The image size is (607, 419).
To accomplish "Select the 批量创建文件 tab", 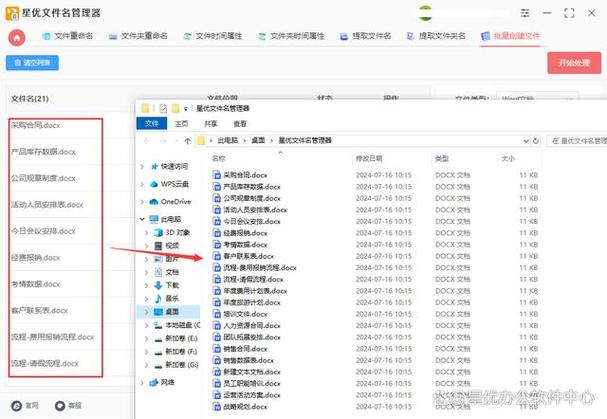I will (x=510, y=36).
